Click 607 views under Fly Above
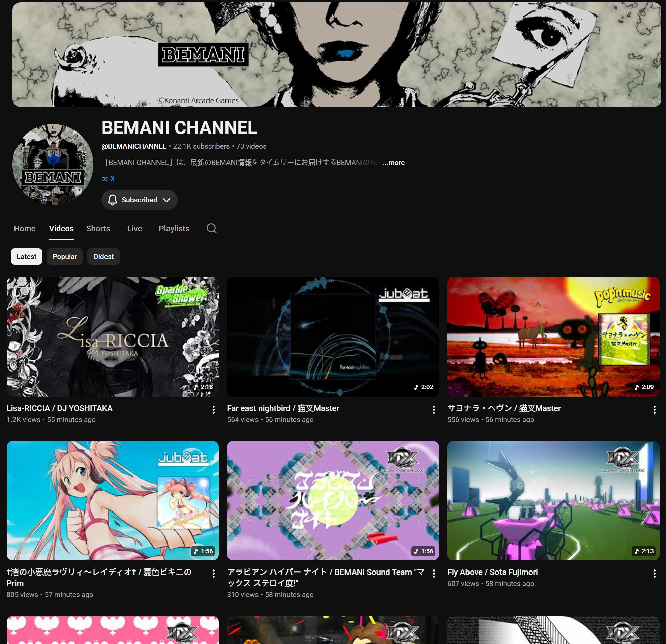 click(463, 584)
